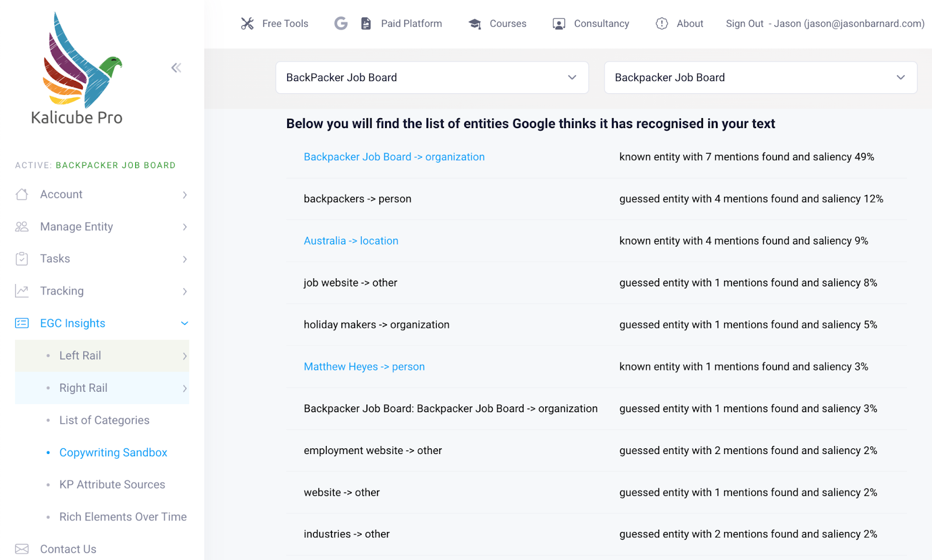The image size is (932, 560).
Task: Click the Courses graduation cap icon
Action: (475, 24)
